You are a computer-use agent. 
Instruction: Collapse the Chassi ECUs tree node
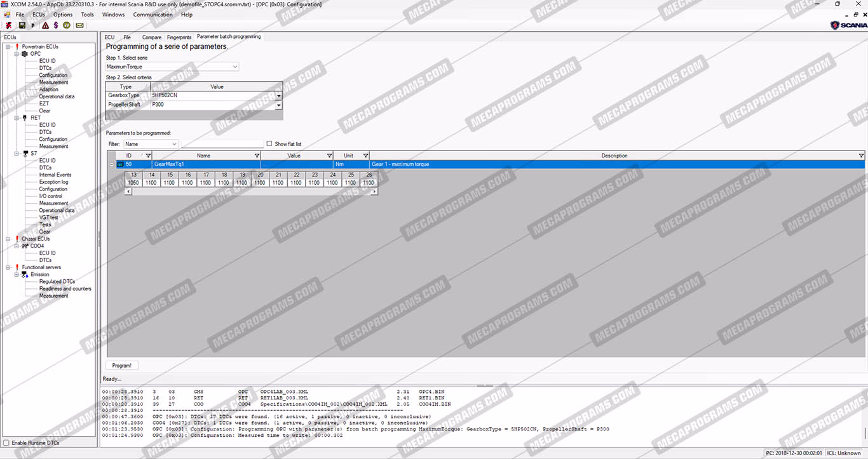point(8,239)
